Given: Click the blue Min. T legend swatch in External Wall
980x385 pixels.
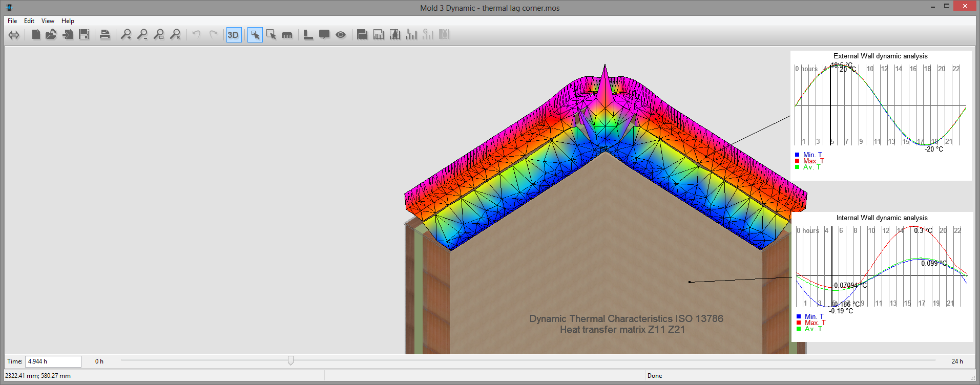Looking at the screenshot, I should click(x=797, y=155).
